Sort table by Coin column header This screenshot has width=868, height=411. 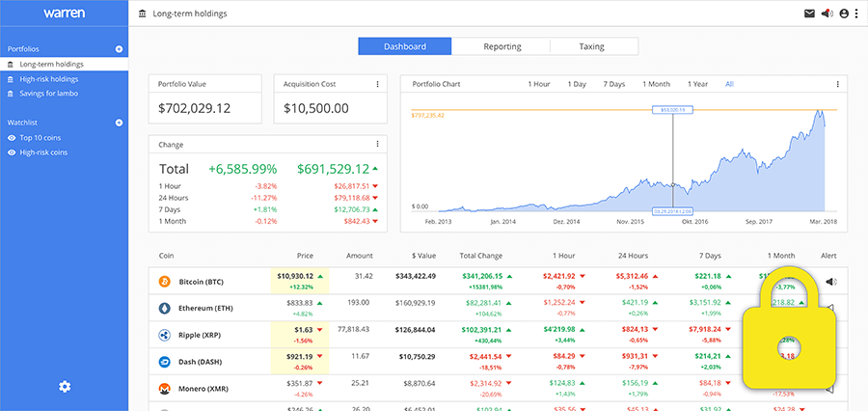coord(166,256)
